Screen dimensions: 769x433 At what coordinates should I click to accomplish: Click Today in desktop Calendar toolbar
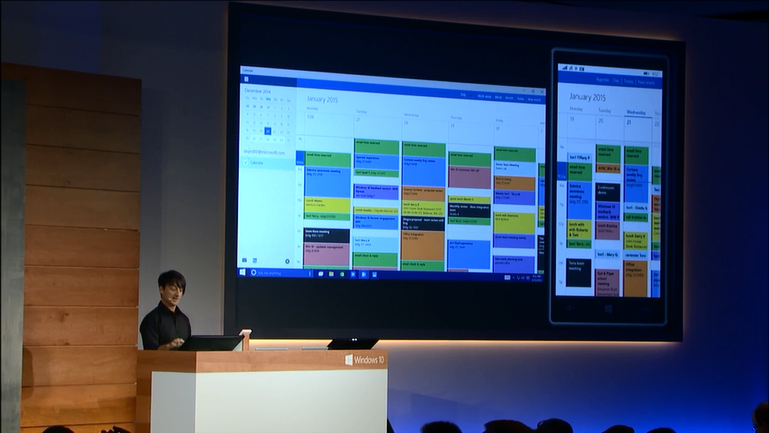(x=521, y=99)
